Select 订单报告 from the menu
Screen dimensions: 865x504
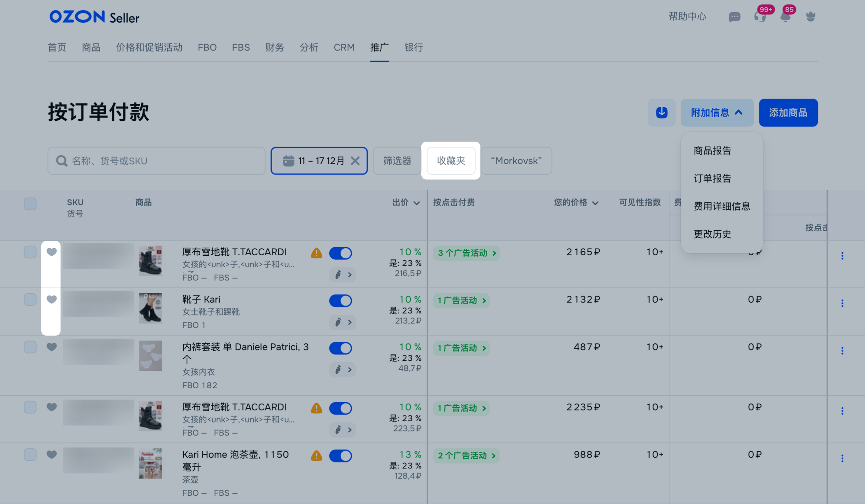[712, 179]
